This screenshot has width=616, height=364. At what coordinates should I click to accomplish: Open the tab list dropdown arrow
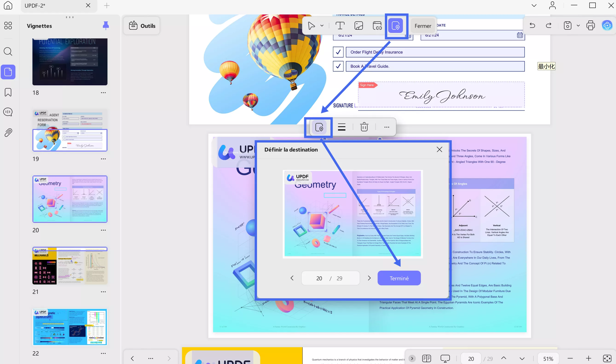click(x=534, y=5)
